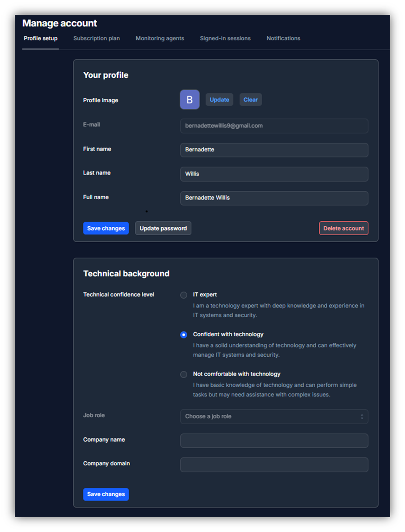Save changes in Your profile section
This screenshot has height=532, width=405.
coord(106,228)
